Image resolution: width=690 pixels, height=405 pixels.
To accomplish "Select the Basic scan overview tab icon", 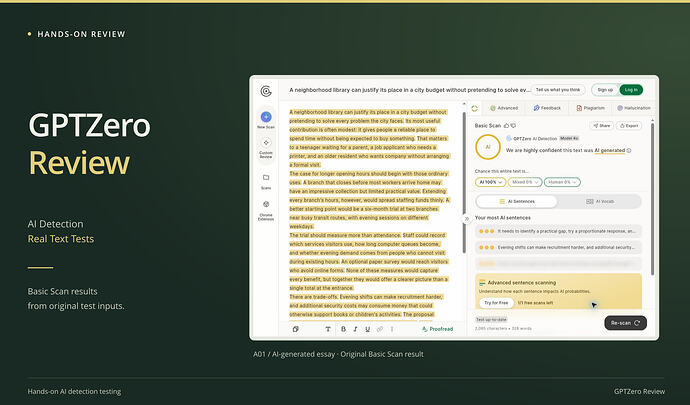I will 475,108.
